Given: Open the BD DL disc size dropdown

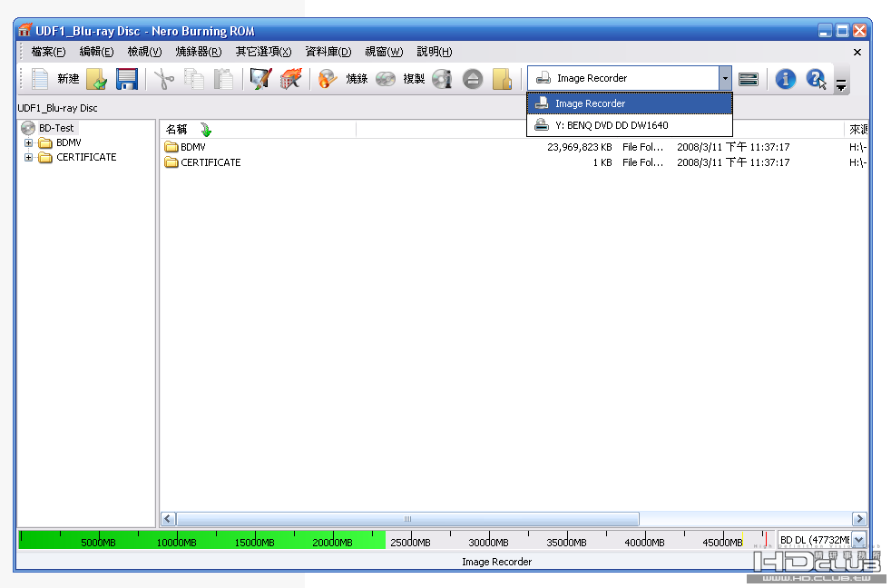Looking at the screenshot, I should tap(858, 540).
